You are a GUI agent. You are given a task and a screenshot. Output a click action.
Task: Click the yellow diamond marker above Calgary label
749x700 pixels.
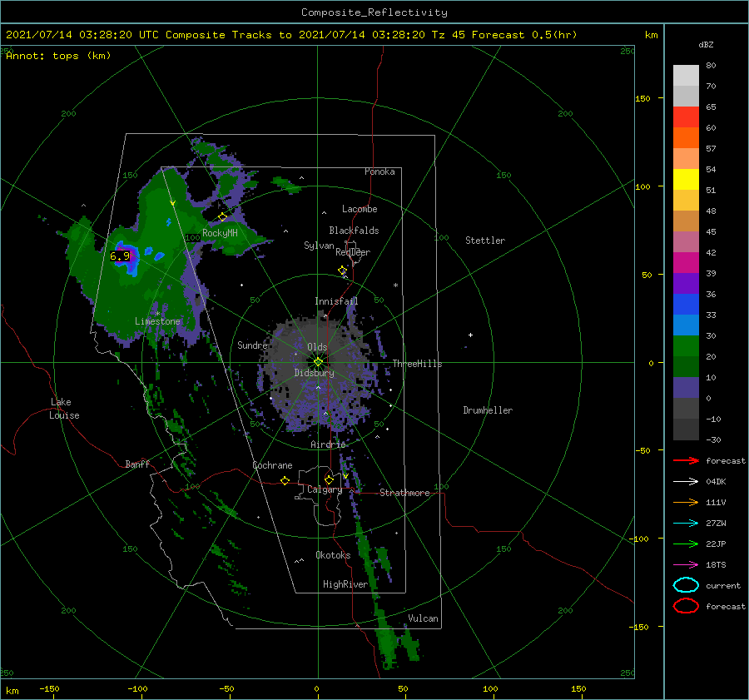[329, 479]
